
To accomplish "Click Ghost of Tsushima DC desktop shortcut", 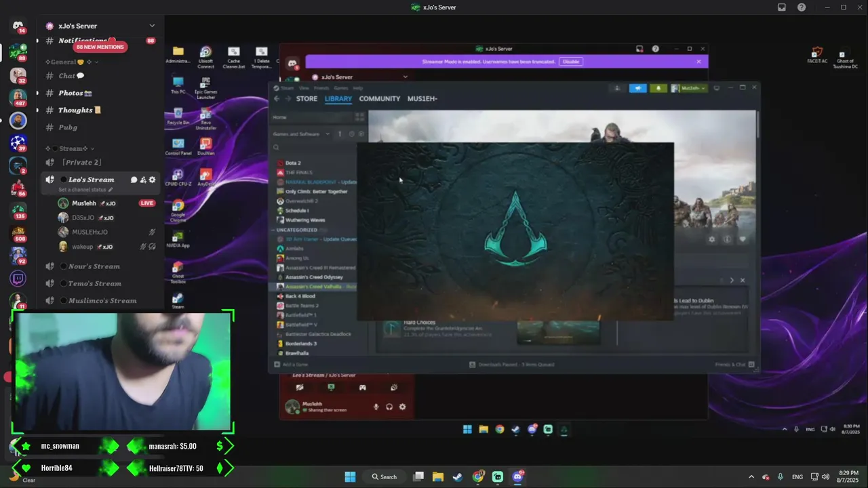I will point(846,58).
